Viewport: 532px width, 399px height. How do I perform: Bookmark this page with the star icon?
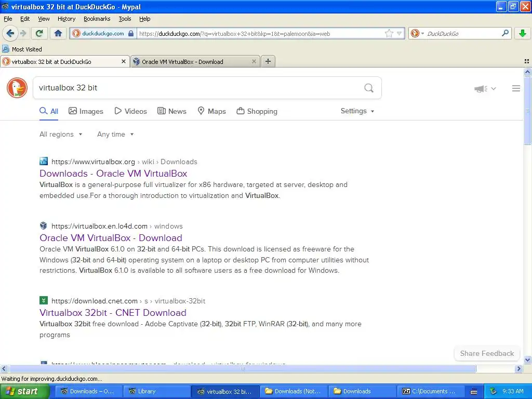coord(389,33)
